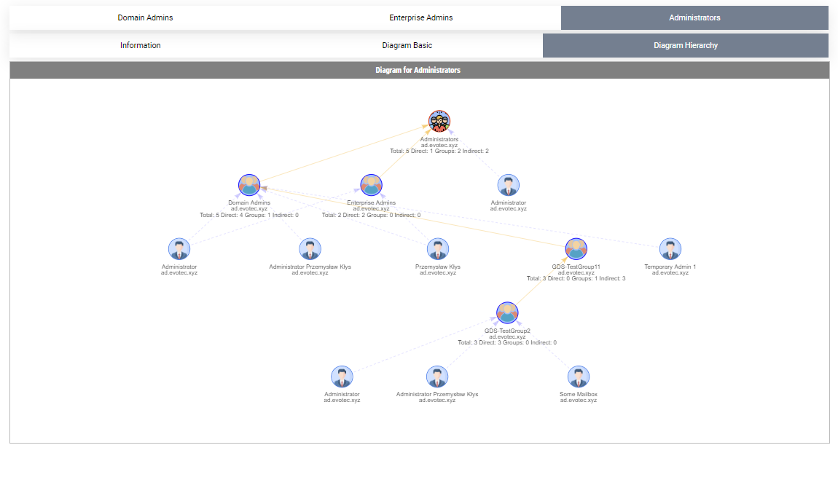
Task: Select the red Administrators group node icon
Action: 439,121
